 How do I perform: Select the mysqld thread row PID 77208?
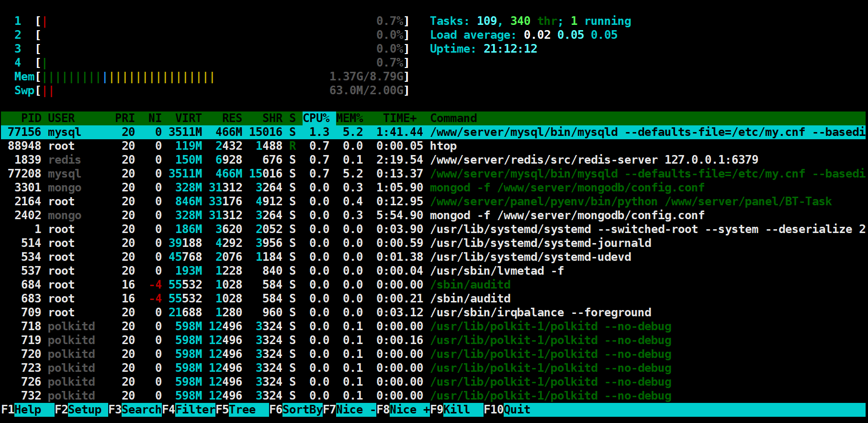433,174
